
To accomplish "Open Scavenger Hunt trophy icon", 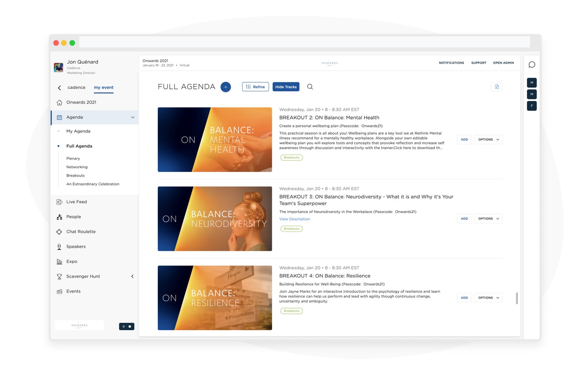I will pos(59,276).
